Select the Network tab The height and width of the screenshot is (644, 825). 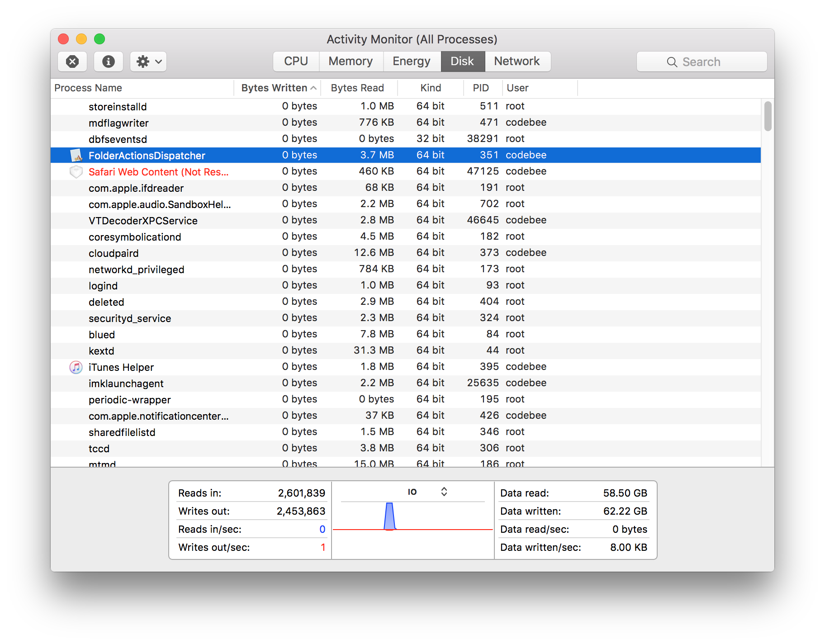(x=517, y=62)
